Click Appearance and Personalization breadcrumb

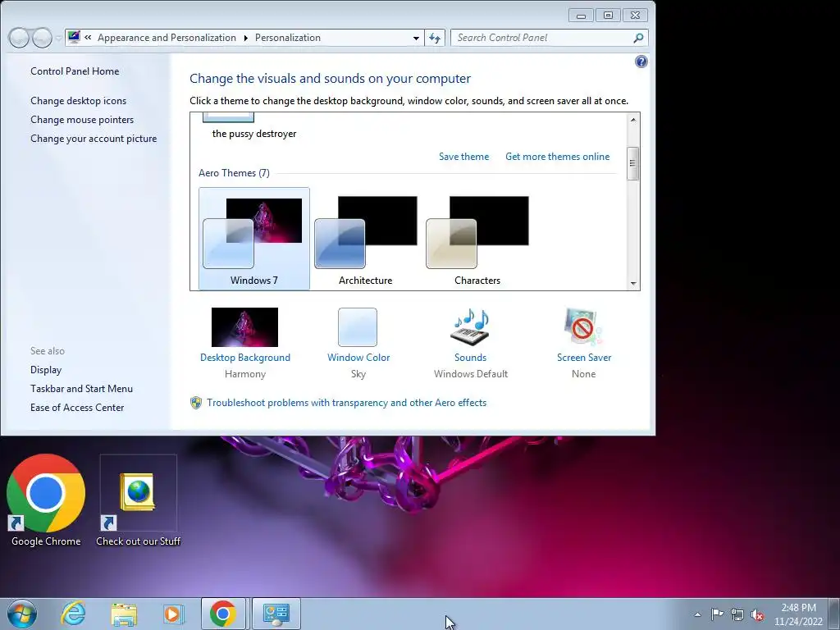(167, 38)
